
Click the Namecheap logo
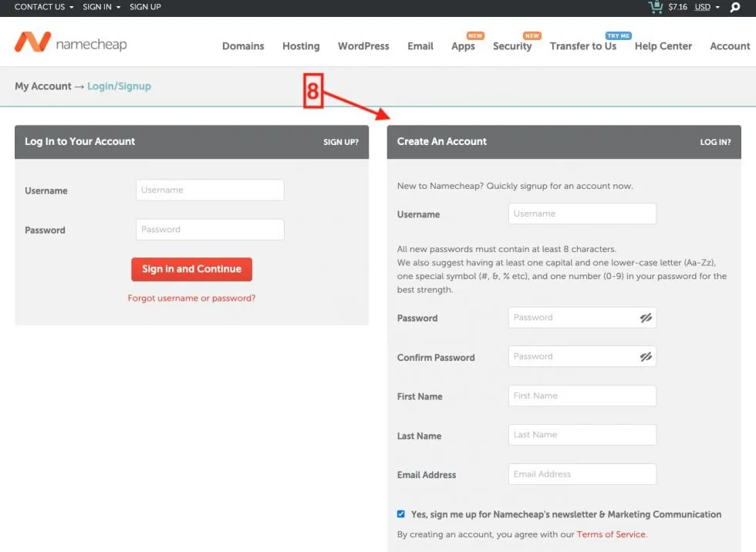pyautogui.click(x=71, y=42)
